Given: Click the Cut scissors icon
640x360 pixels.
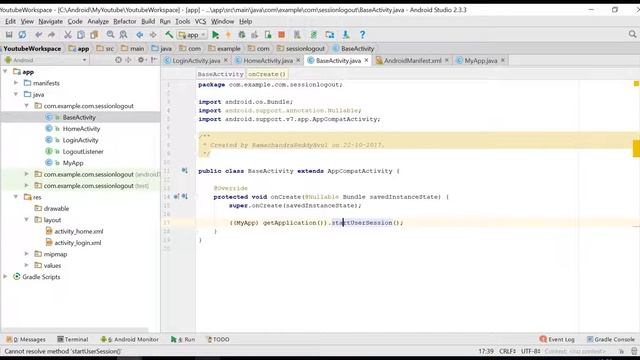Looking at the screenshot, I should pos(68,35).
